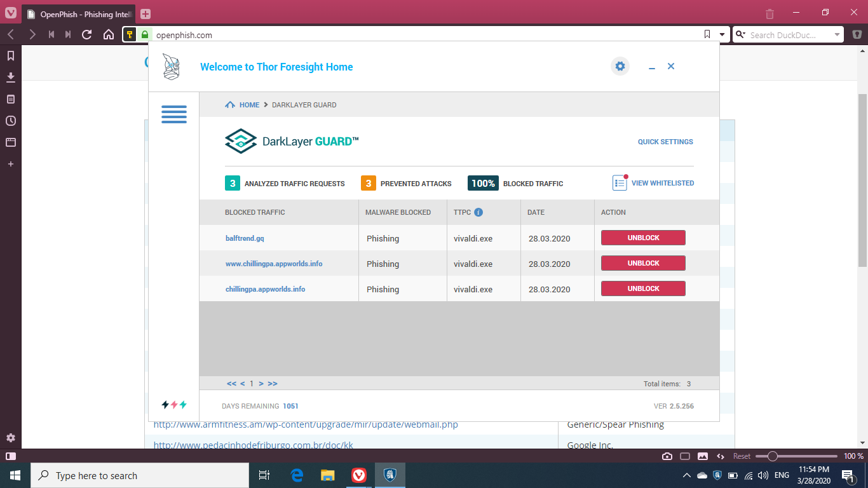Open Vivaldi settings gear in sidebar
Viewport: 868px width, 488px height.
coord(11,438)
